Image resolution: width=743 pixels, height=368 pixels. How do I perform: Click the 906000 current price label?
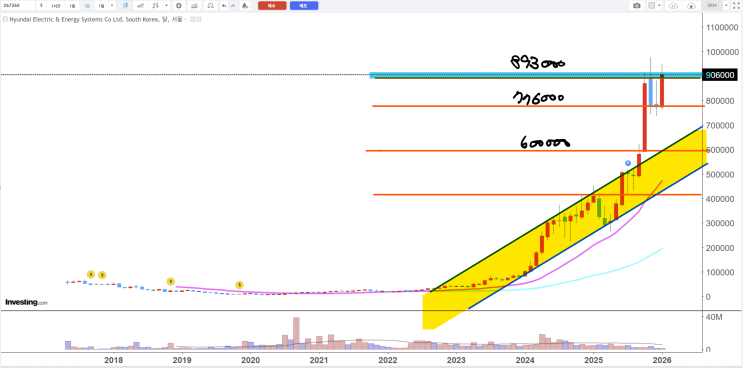pos(720,75)
